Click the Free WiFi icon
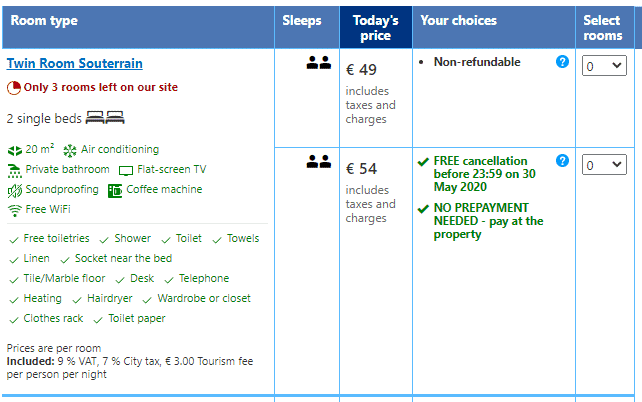The image size is (642, 402). [14, 210]
